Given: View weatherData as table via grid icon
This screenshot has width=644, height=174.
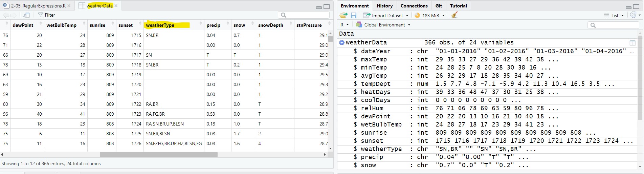Looking at the screenshot, I should click(x=632, y=43).
